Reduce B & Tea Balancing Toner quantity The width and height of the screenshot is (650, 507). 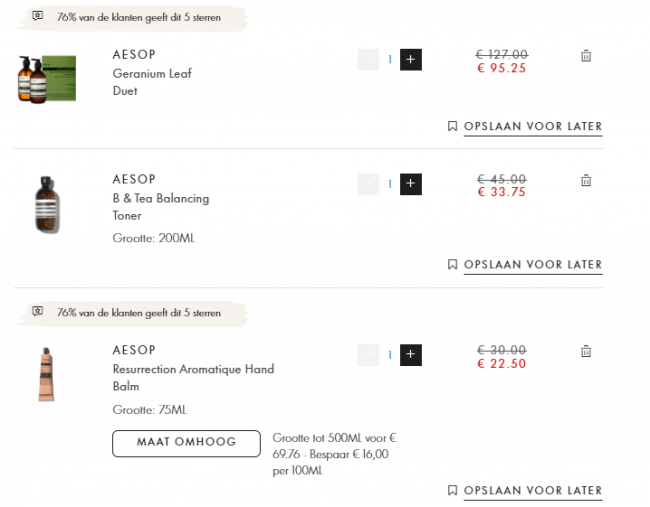click(x=368, y=184)
